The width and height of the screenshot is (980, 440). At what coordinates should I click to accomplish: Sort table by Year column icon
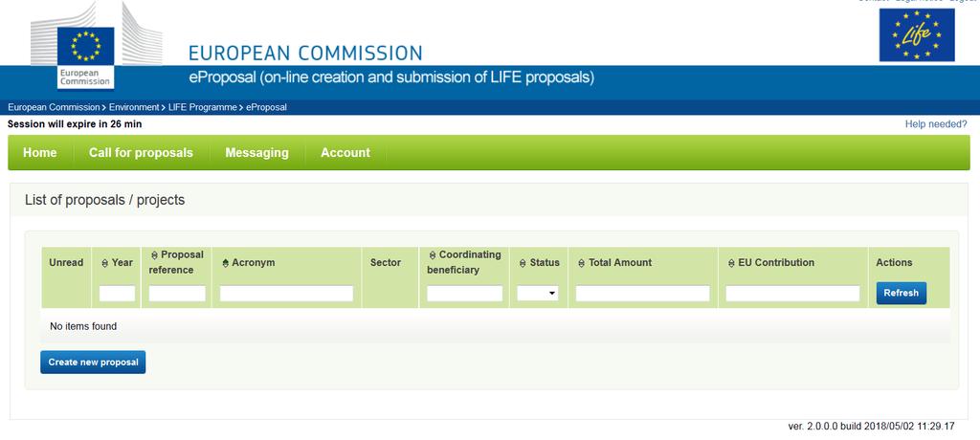pos(105,263)
